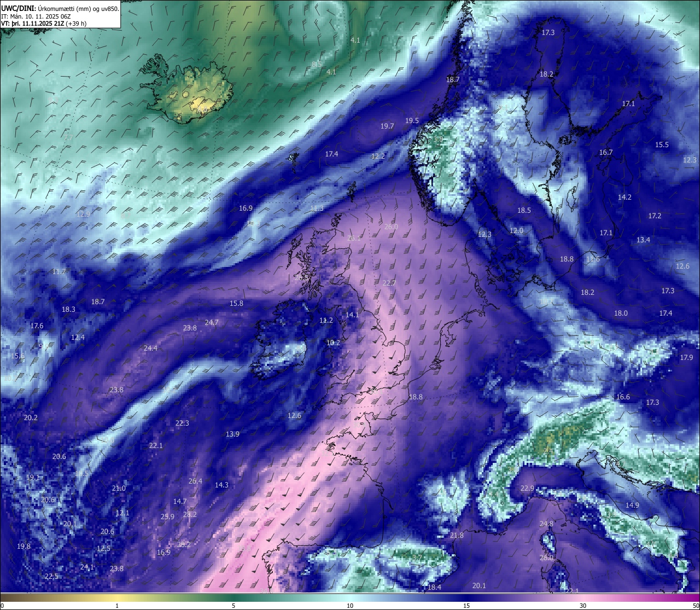700x610 pixels.
Task: Click the UWC/DINI title text
Action: [18, 8]
